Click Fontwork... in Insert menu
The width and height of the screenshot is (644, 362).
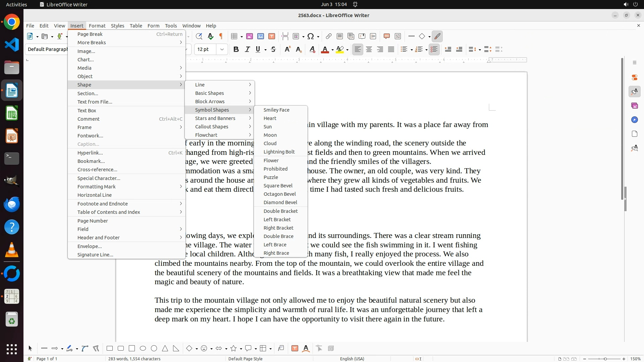90,136
